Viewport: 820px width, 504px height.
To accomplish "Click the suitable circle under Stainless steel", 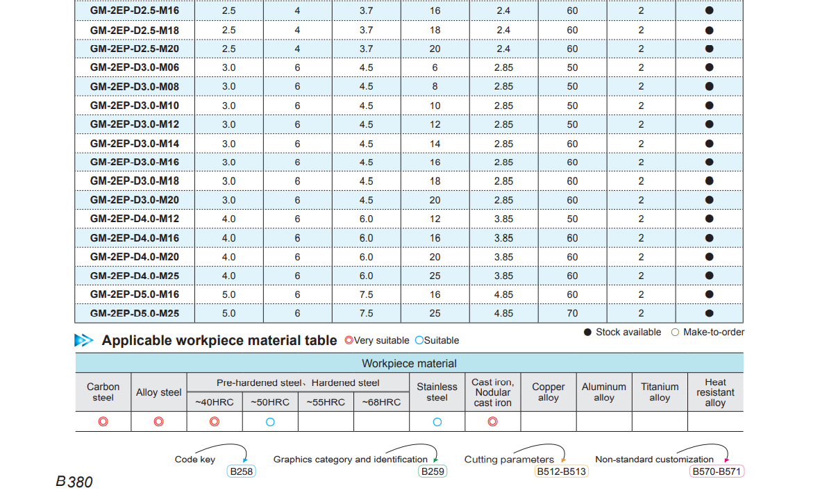I will [x=437, y=421].
